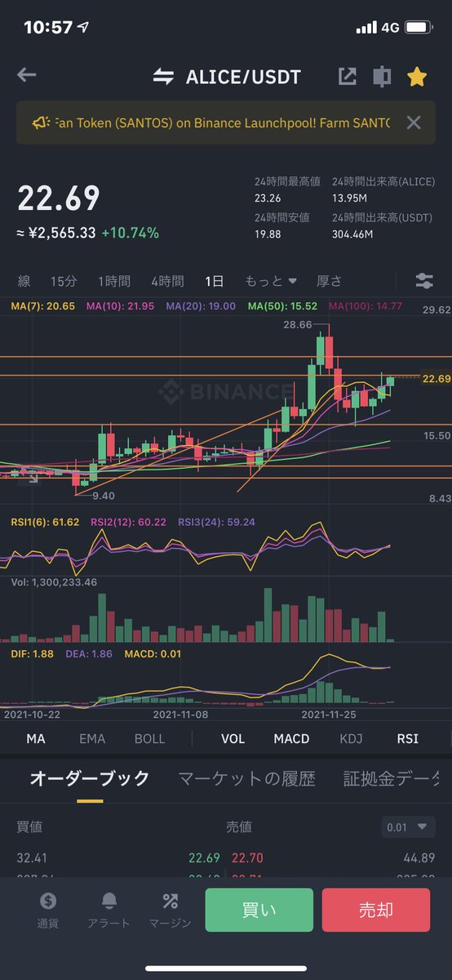Tap the RSI1(6): 61.62 label

pyautogui.click(x=45, y=522)
